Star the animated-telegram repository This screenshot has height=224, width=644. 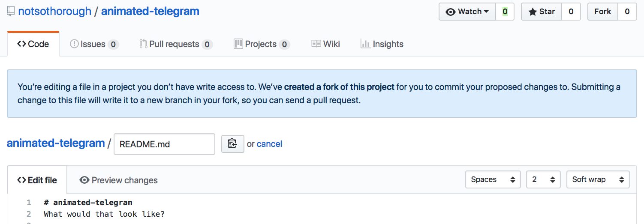point(542,12)
